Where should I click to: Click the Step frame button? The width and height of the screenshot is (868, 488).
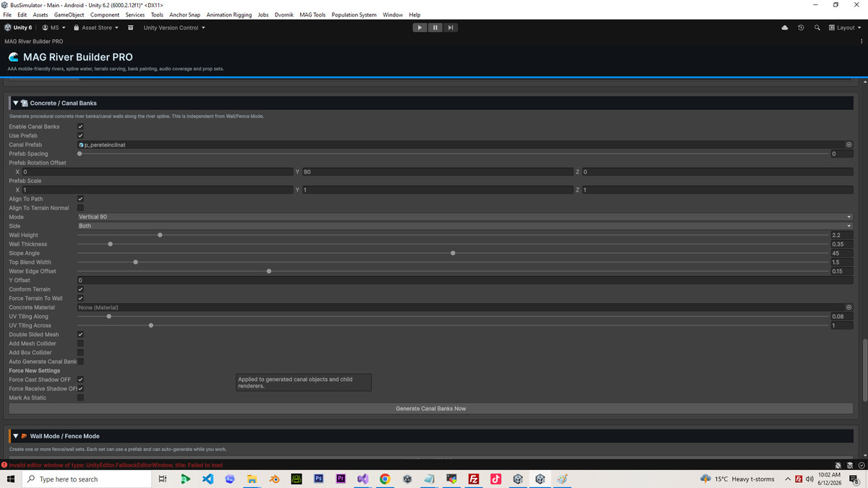click(x=451, y=27)
